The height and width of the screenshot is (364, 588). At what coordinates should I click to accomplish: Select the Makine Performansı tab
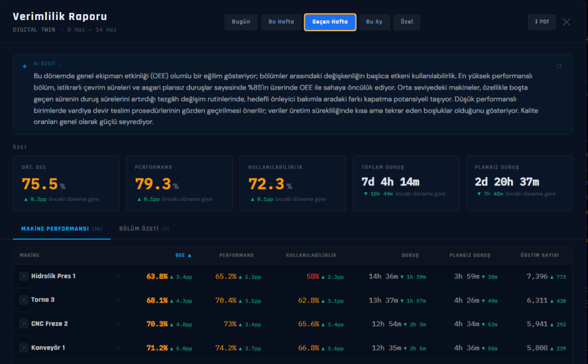(x=61, y=229)
